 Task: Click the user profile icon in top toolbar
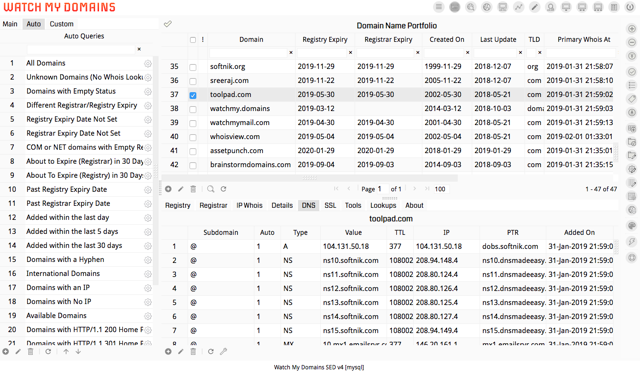pyautogui.click(x=550, y=7)
